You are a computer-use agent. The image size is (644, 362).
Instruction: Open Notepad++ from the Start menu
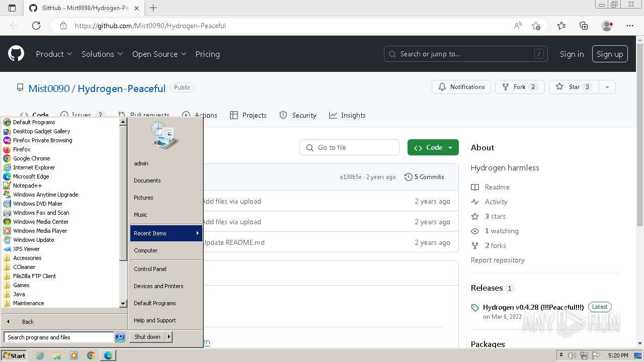[x=27, y=186]
